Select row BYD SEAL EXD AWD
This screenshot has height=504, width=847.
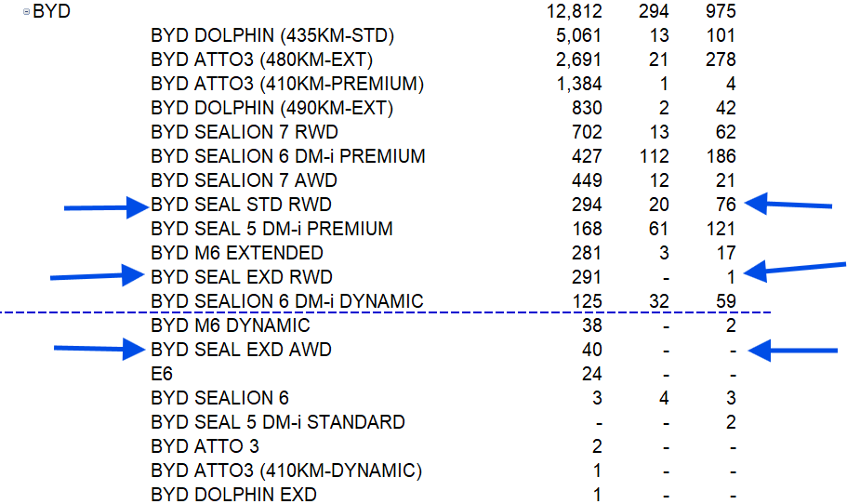point(242,350)
